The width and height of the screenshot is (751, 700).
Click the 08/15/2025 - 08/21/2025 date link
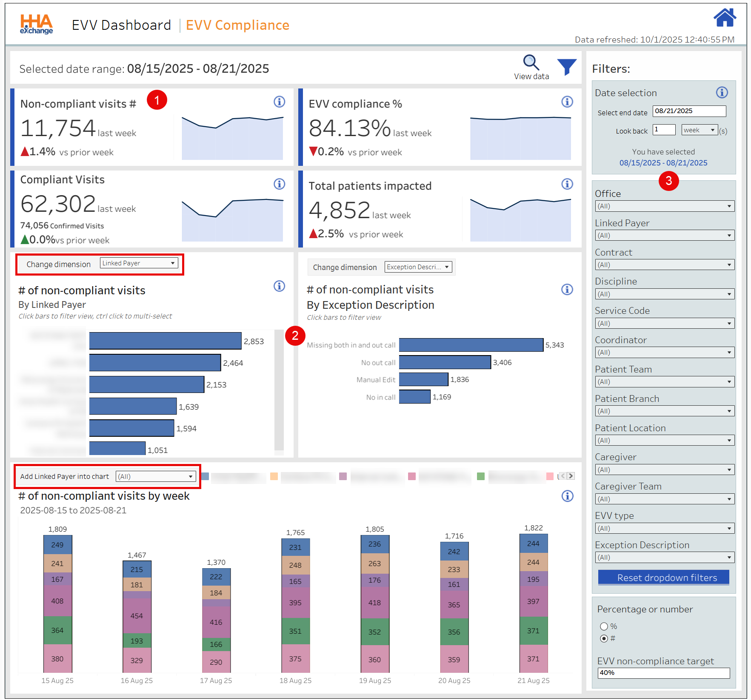[x=663, y=163]
